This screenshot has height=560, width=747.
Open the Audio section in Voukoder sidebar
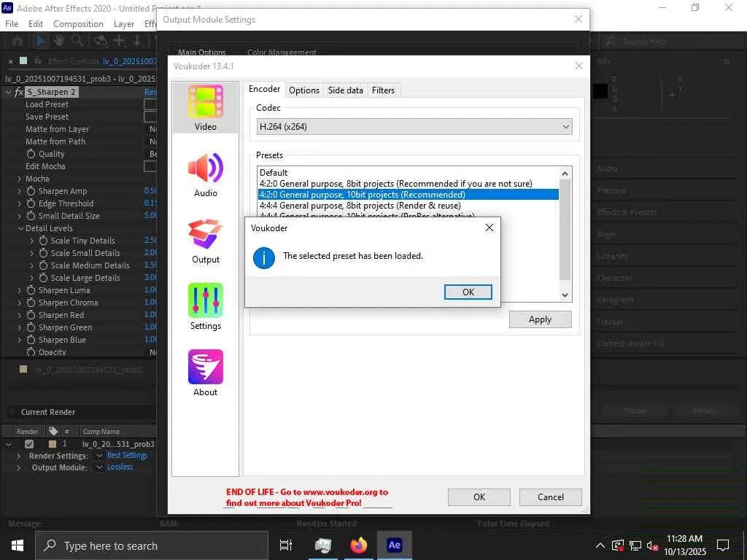click(205, 175)
